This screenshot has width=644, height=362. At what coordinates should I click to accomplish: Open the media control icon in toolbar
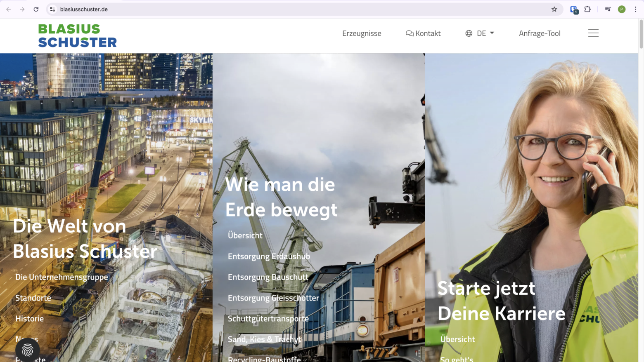pos(608,9)
